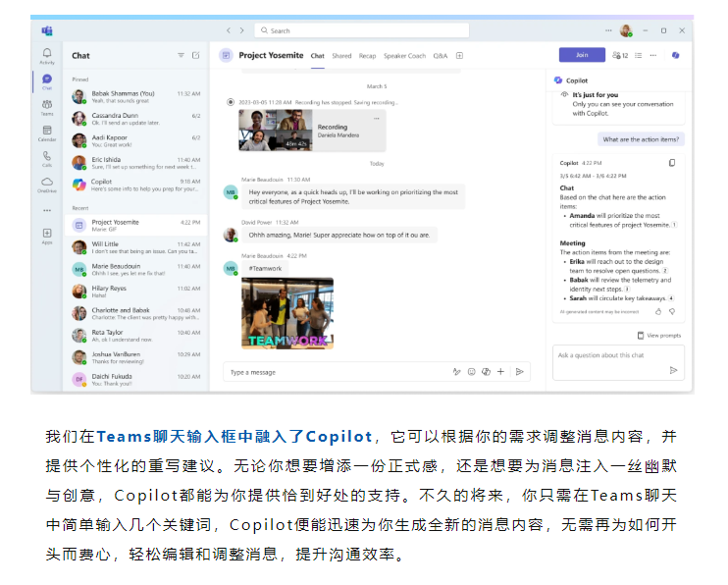The height and width of the screenshot is (585, 728).
Task: Open chat with Aadi Kapoor
Action: (x=135, y=140)
